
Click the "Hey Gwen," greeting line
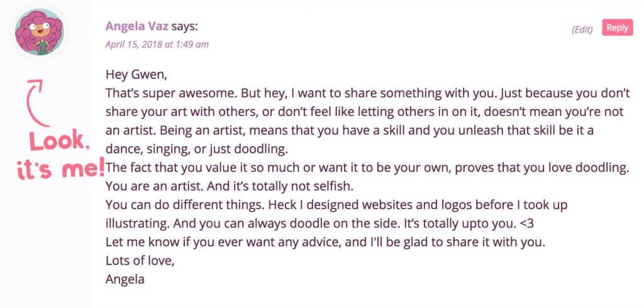136,74
